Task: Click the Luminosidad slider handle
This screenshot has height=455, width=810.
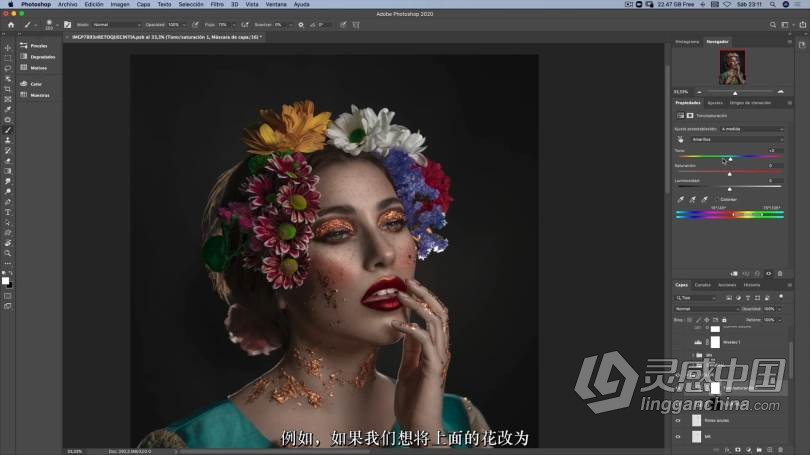Action: point(729,189)
